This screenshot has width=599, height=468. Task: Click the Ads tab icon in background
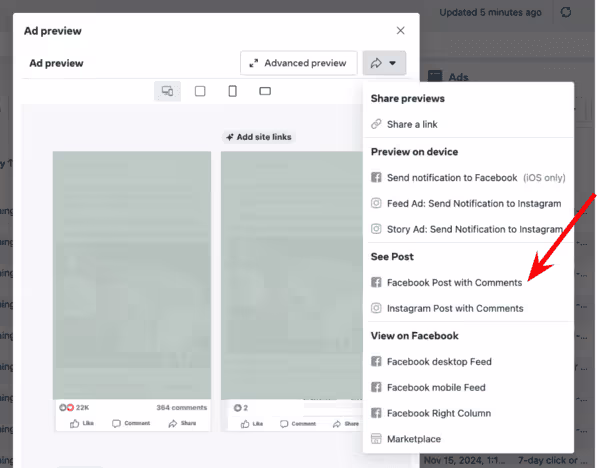click(x=435, y=77)
